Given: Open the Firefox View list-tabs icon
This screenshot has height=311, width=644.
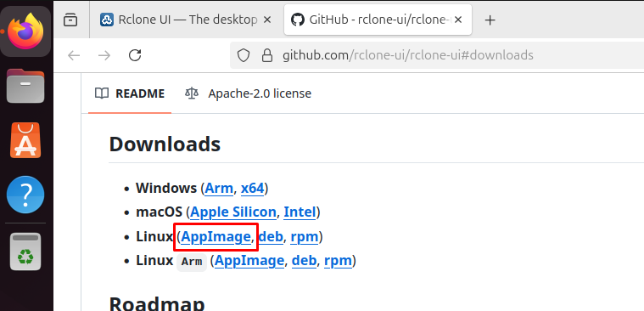Looking at the screenshot, I should (70, 20).
